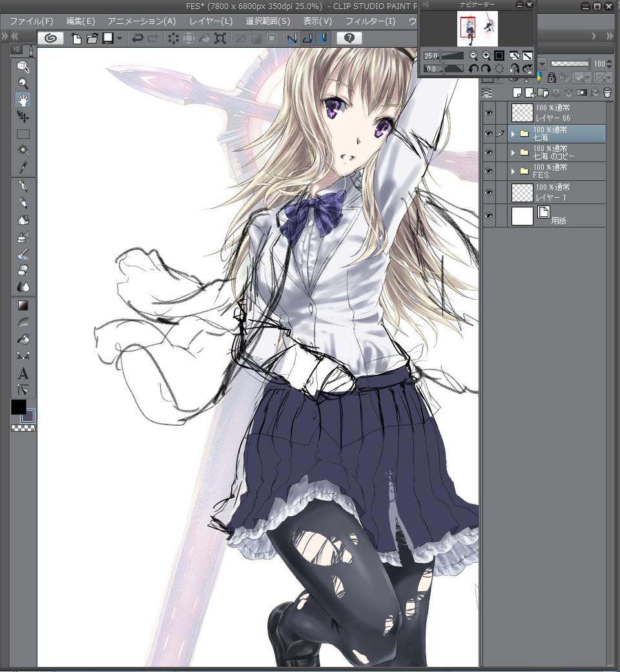The image size is (620, 672).
Task: Expand the FES layer folder
Action: click(513, 171)
